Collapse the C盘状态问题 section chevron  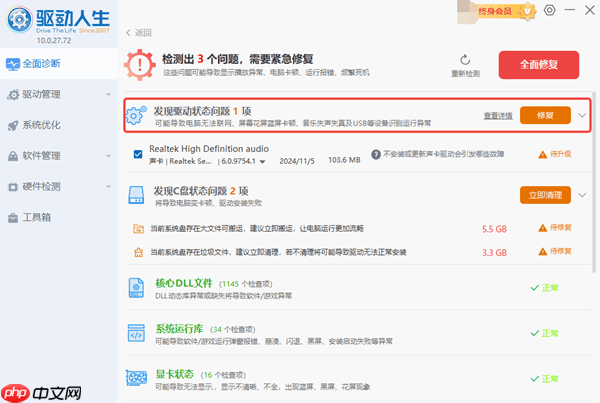tap(582, 195)
